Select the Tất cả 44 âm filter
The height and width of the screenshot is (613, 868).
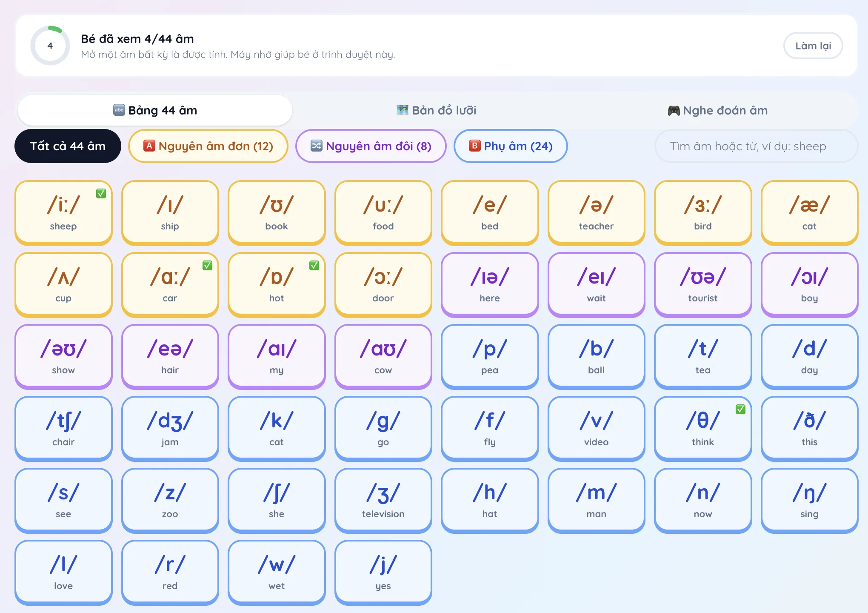(68, 146)
